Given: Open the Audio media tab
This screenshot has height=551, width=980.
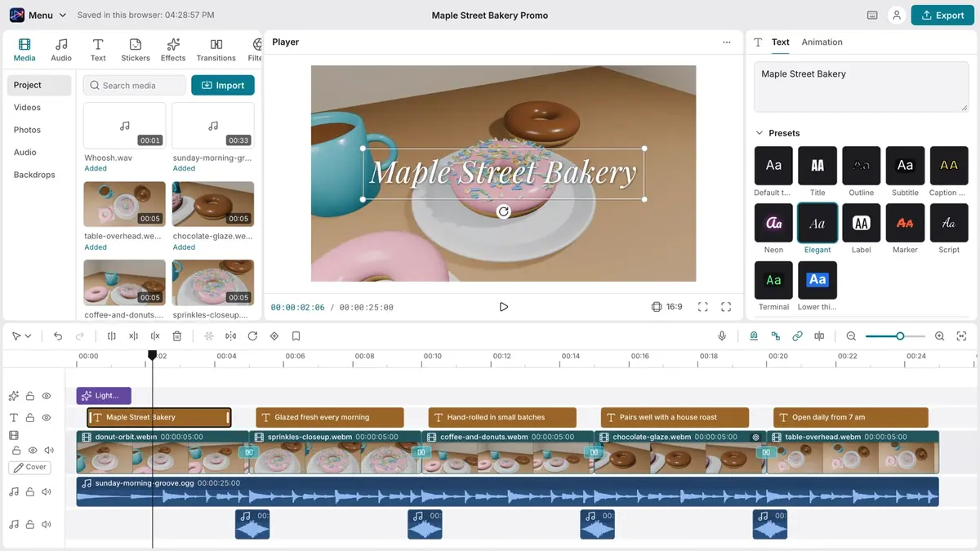Looking at the screenshot, I should point(61,49).
